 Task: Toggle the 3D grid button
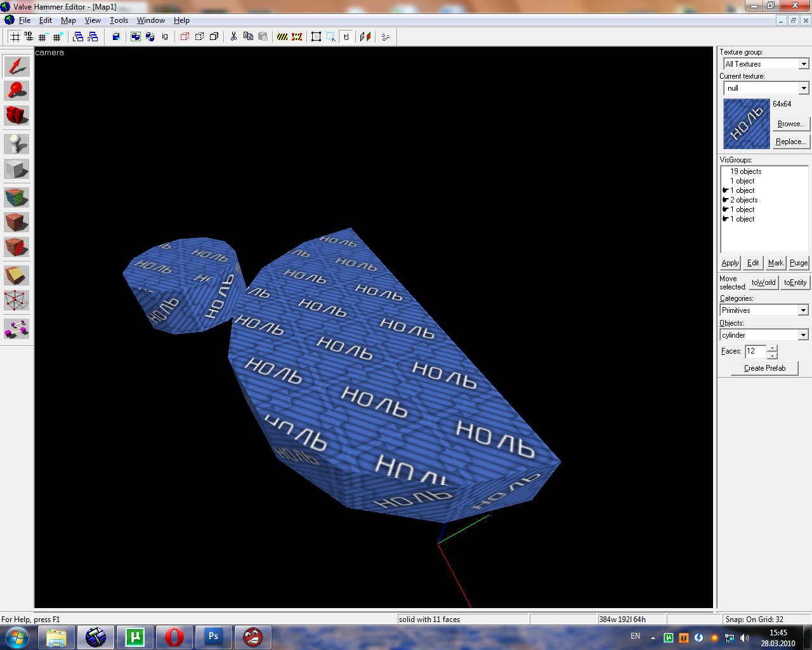(29, 37)
